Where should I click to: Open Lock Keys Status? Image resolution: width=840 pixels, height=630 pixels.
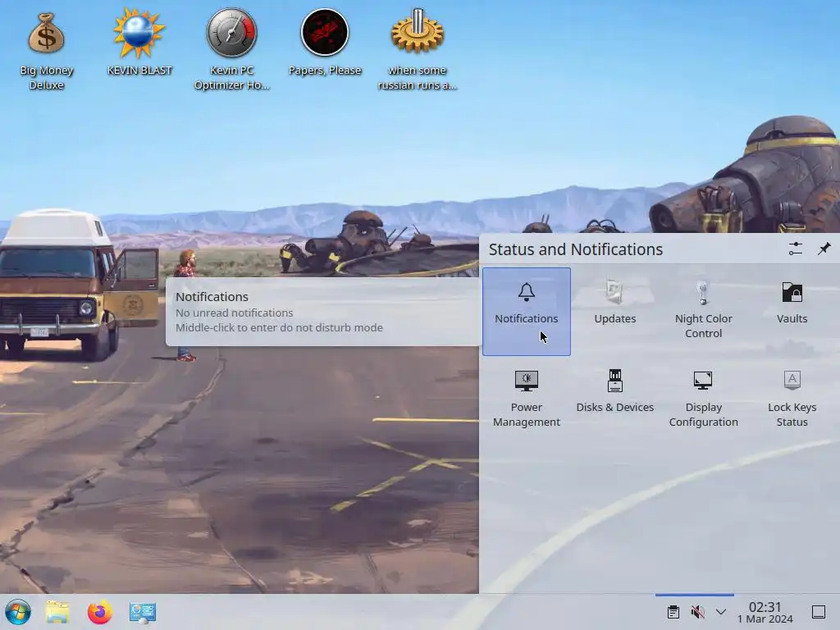(792, 399)
